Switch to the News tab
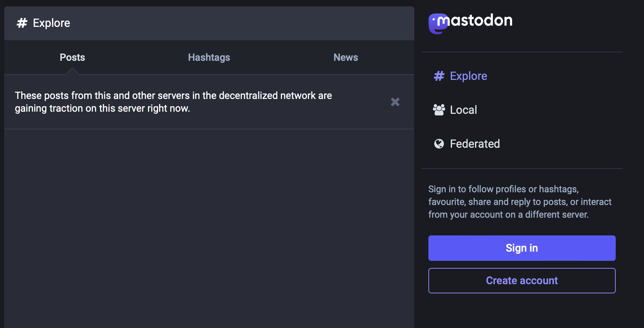 point(346,57)
